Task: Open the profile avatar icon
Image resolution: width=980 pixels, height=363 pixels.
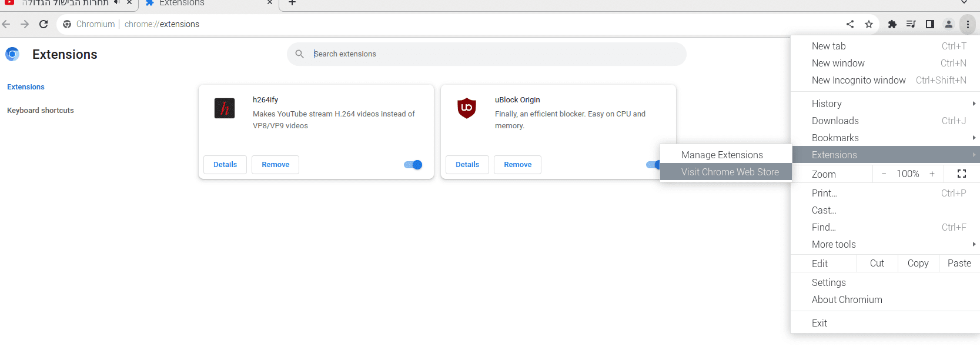Action: click(x=949, y=24)
